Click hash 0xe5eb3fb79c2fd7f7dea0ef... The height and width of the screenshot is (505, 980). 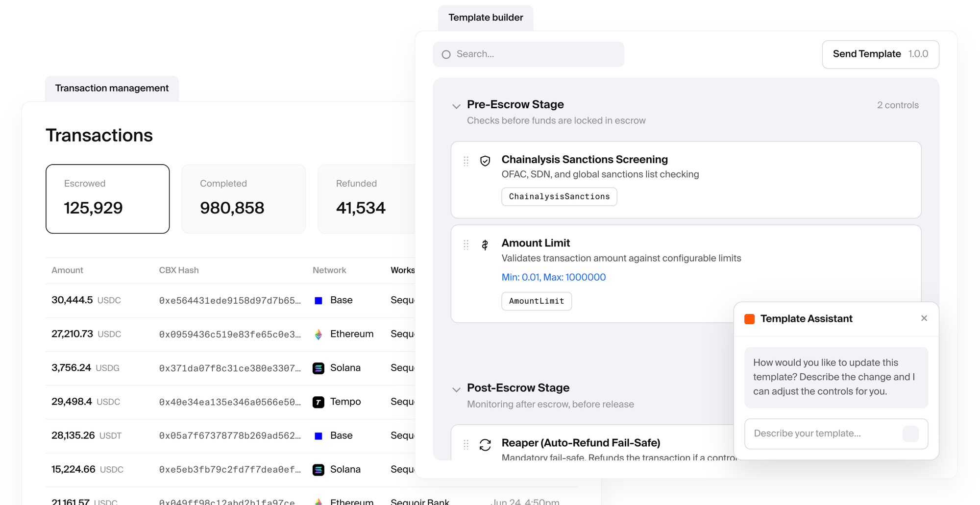(x=230, y=470)
